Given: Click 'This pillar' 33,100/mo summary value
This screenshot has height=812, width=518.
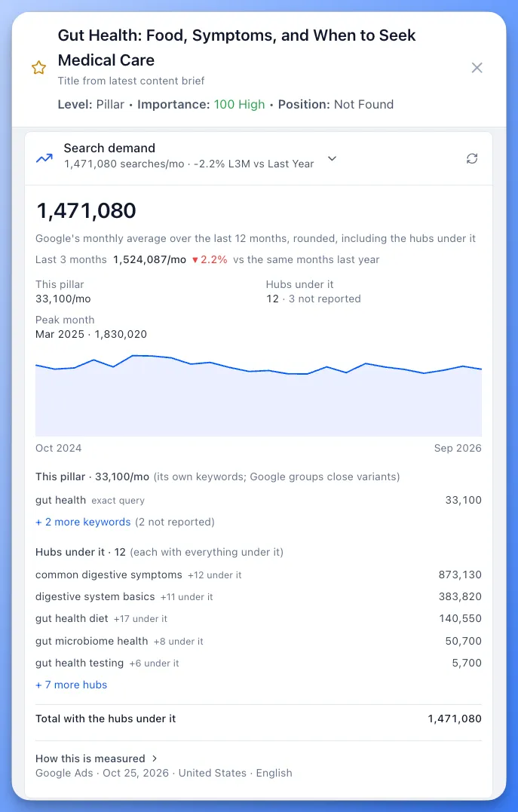Looking at the screenshot, I should coord(63,299).
